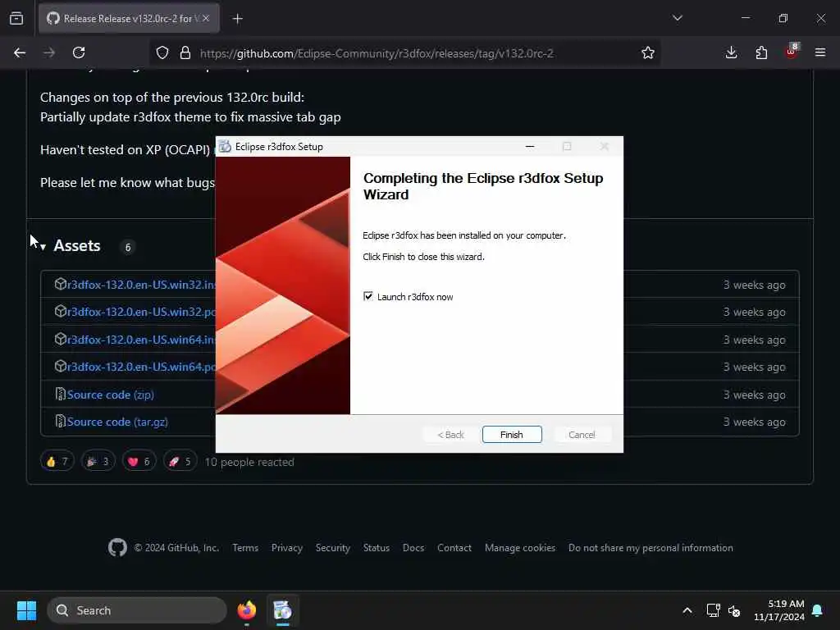Open the Privacy footer link
Image resolution: width=840 pixels, height=630 pixels.
tap(286, 547)
